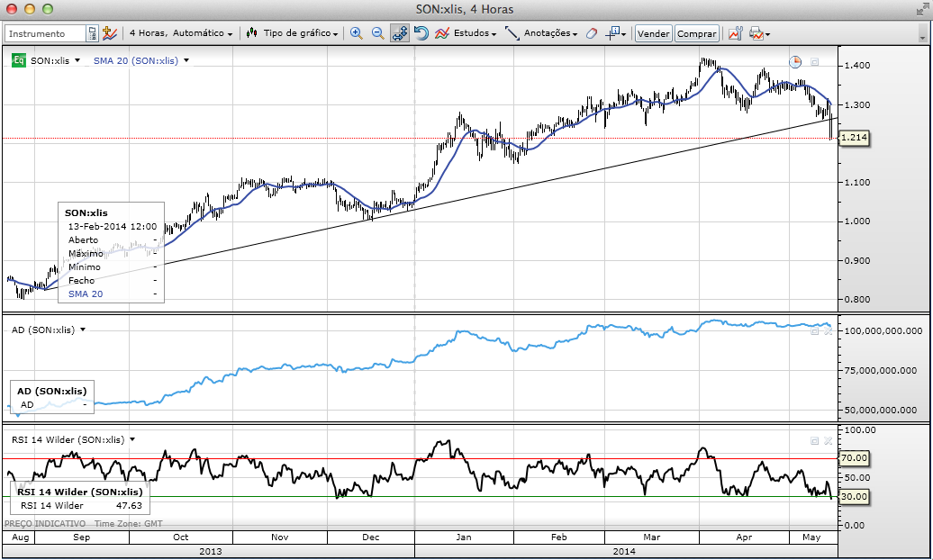Click the undo arrow icon in toolbar
Viewport: 933px width, 560px height.
pos(421,33)
